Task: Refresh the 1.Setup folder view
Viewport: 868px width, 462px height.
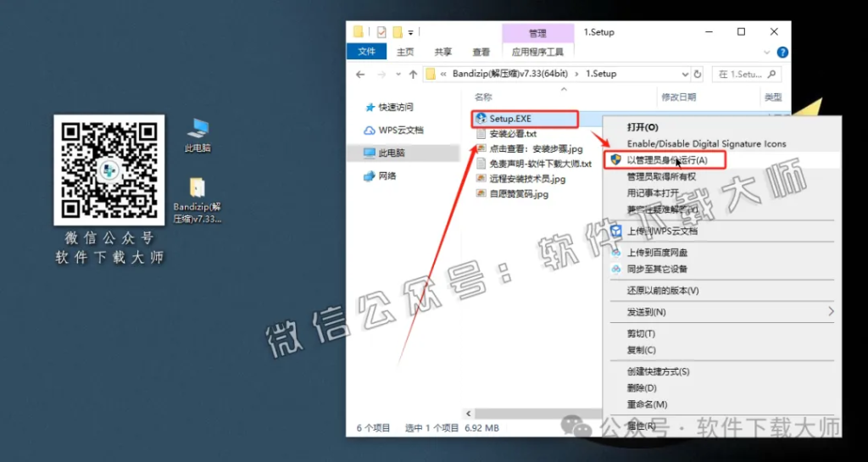Action: pyautogui.click(x=698, y=74)
